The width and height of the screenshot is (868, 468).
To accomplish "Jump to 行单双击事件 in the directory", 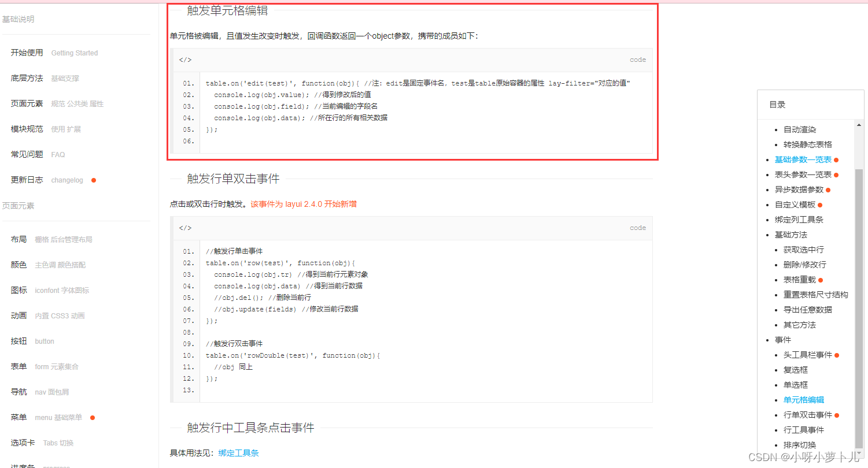I will [x=808, y=415].
